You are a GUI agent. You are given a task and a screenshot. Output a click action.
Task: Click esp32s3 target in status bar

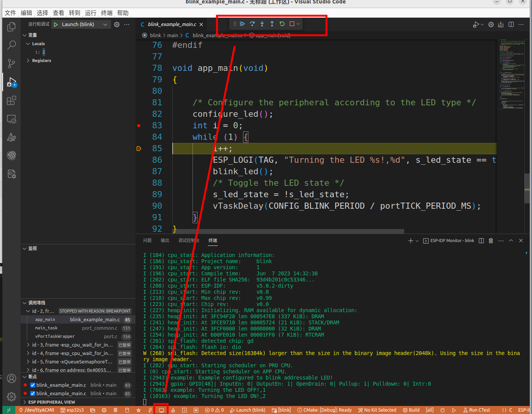(72, 410)
